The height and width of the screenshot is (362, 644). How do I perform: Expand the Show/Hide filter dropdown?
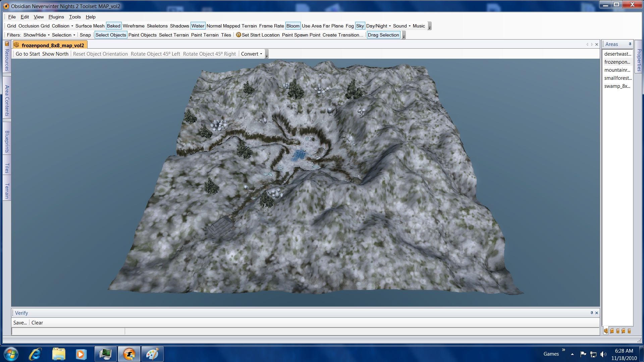36,35
